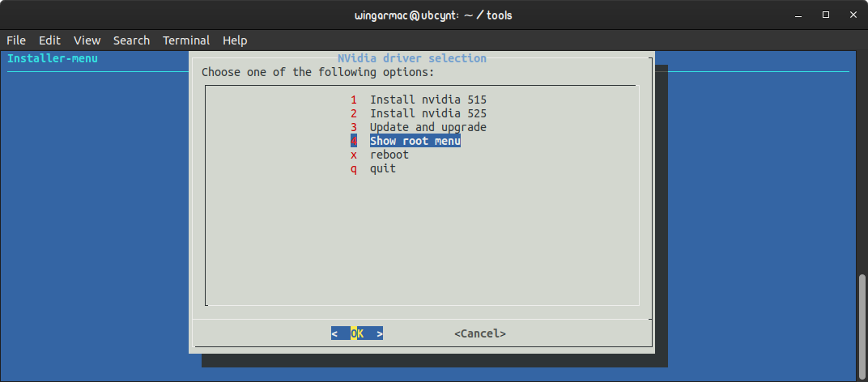Maximize the terminal window
Image resolution: width=868 pixels, height=382 pixels.
coord(826,15)
